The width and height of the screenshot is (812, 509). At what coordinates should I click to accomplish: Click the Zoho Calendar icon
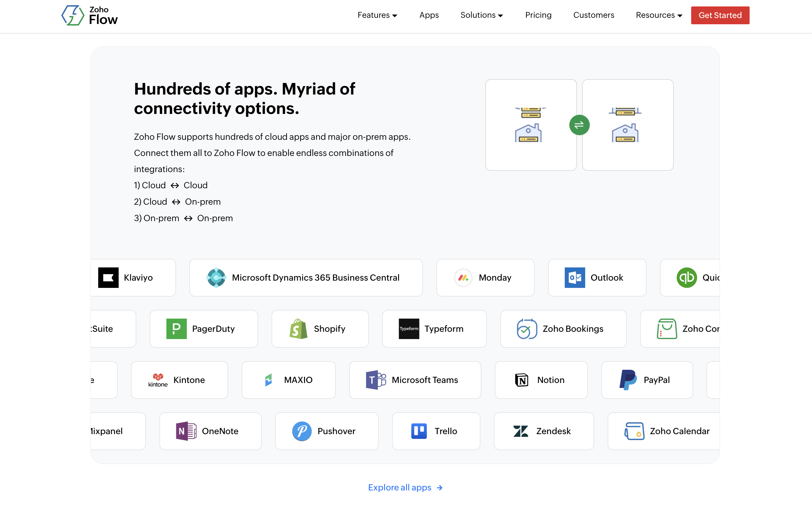tap(634, 431)
